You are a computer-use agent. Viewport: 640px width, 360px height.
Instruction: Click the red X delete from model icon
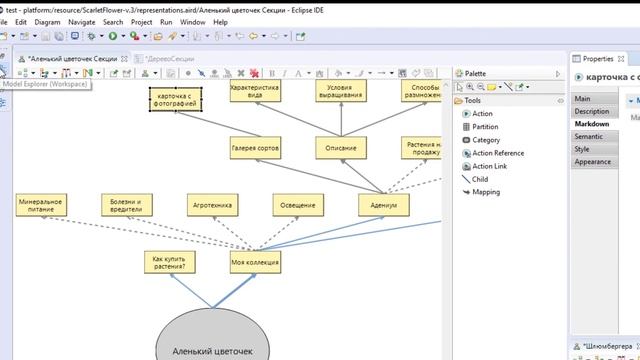254,73
